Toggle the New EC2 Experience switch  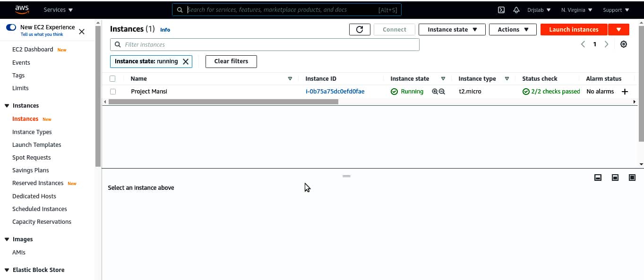click(11, 27)
